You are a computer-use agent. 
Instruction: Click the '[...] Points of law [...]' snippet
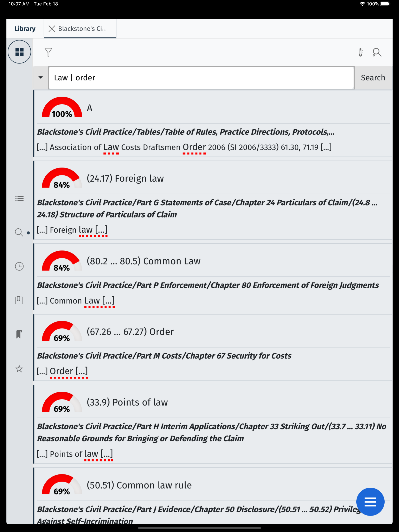pos(75,454)
